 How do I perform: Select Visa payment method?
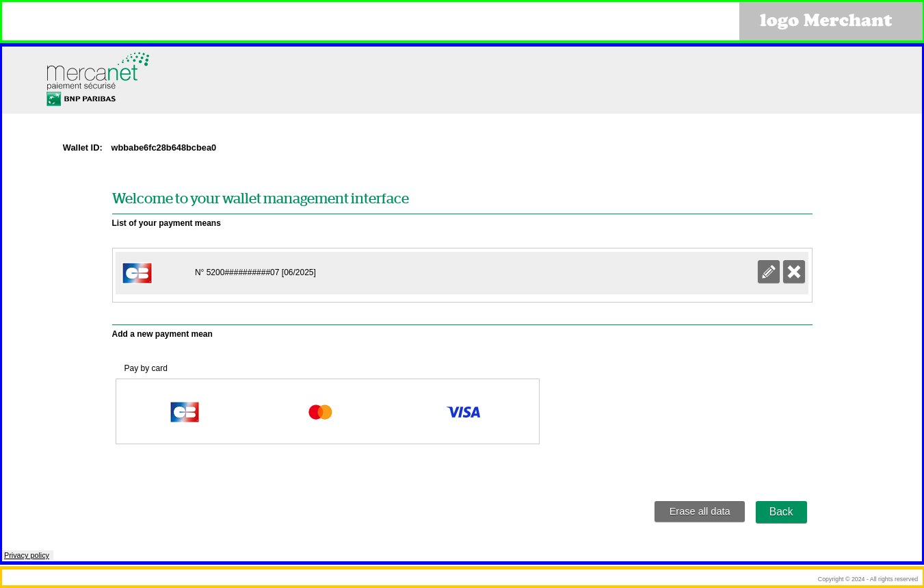pyautogui.click(x=463, y=411)
